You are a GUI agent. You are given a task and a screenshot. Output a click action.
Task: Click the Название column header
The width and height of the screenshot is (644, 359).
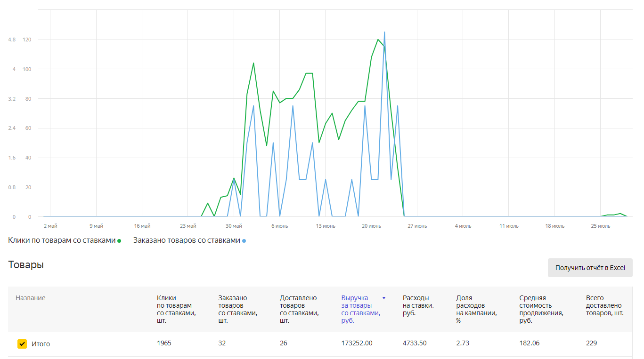coord(31,298)
